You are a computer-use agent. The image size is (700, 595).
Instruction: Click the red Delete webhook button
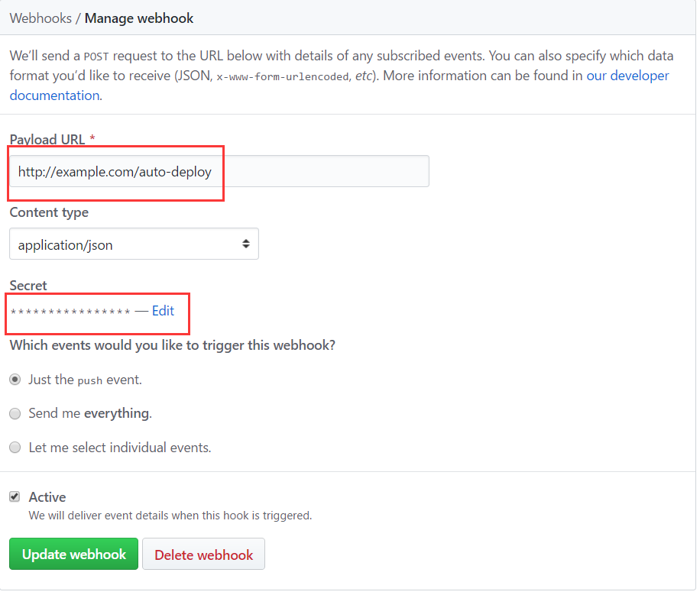tap(203, 555)
